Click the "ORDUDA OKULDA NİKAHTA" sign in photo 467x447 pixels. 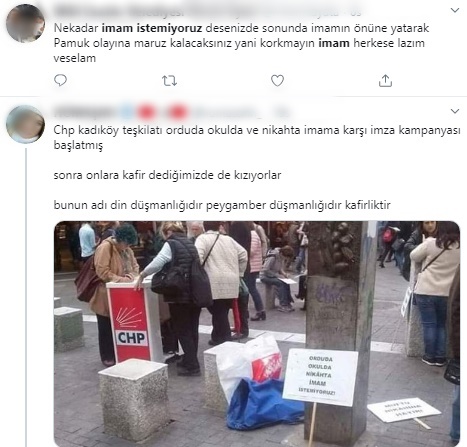tap(320, 377)
